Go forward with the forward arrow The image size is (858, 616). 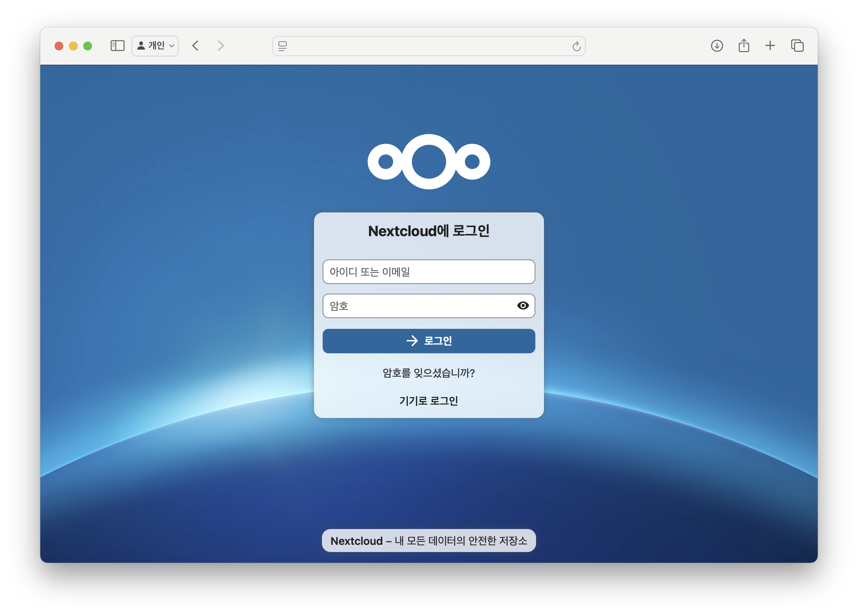(221, 46)
